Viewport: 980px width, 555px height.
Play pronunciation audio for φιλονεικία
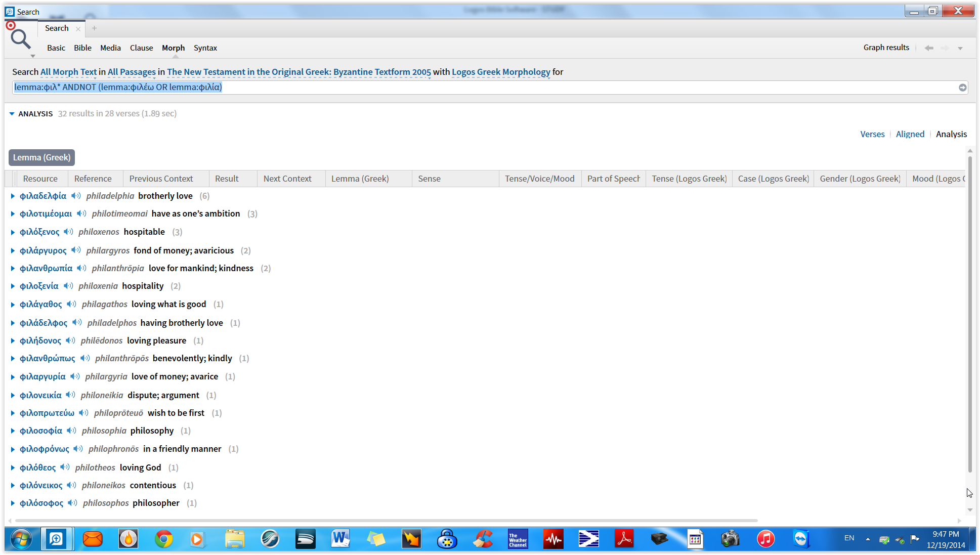70,395
